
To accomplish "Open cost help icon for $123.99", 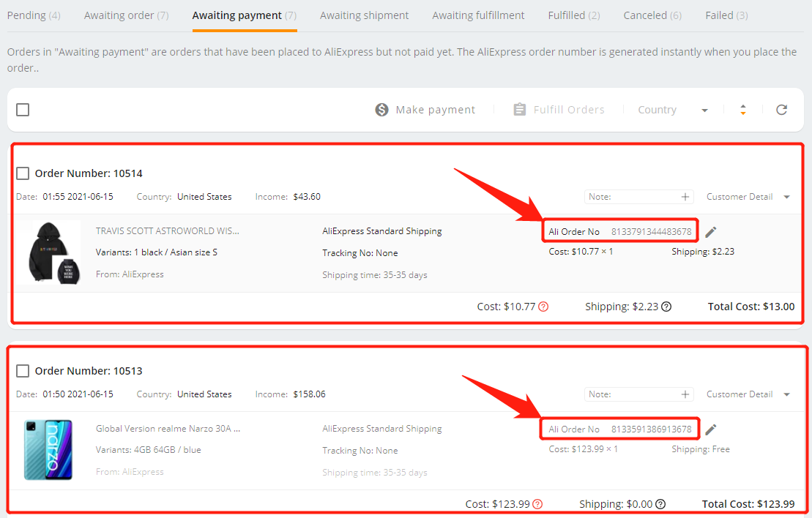I will pos(537,504).
